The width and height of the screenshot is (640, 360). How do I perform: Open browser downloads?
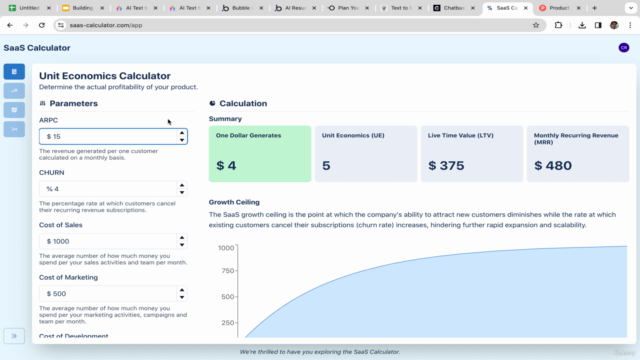[582, 25]
